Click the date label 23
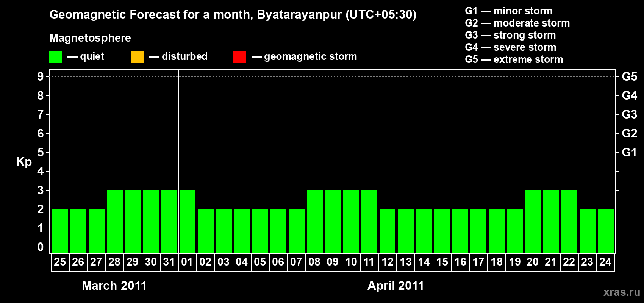 pyautogui.click(x=587, y=262)
